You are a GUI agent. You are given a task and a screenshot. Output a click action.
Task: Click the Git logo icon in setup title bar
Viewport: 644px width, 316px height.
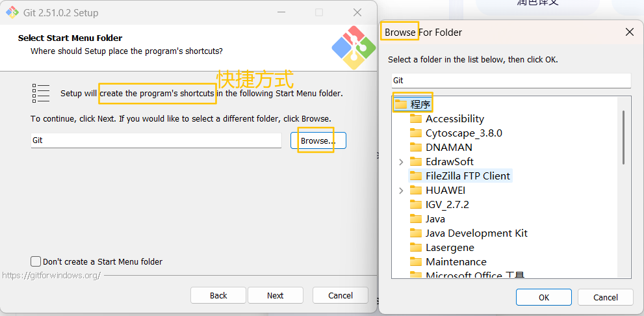(12, 13)
